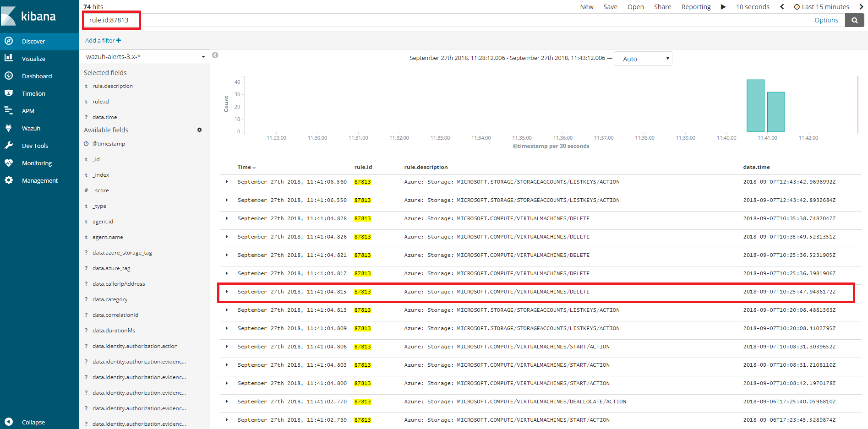Hide fields sidebar collapse arrow

[215, 55]
